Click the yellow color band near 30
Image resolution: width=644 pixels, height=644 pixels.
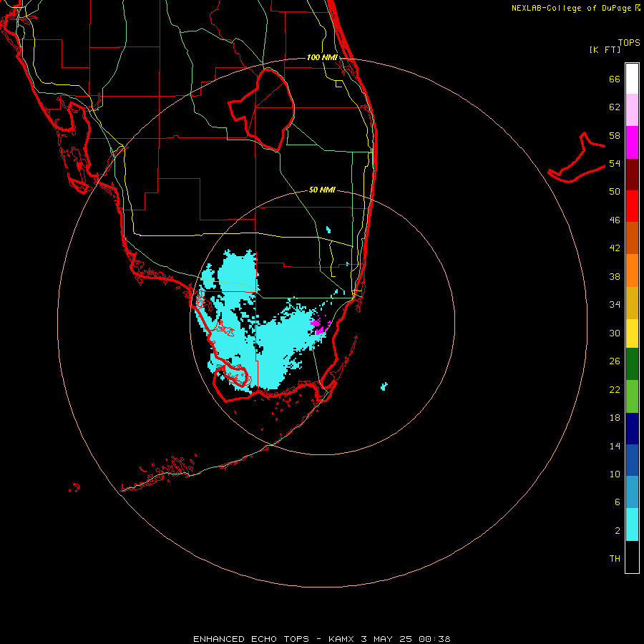632,333
